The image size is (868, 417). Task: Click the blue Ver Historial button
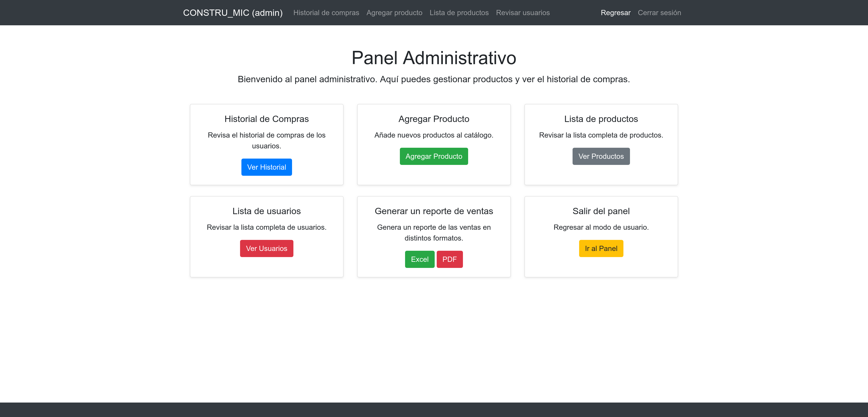(266, 167)
